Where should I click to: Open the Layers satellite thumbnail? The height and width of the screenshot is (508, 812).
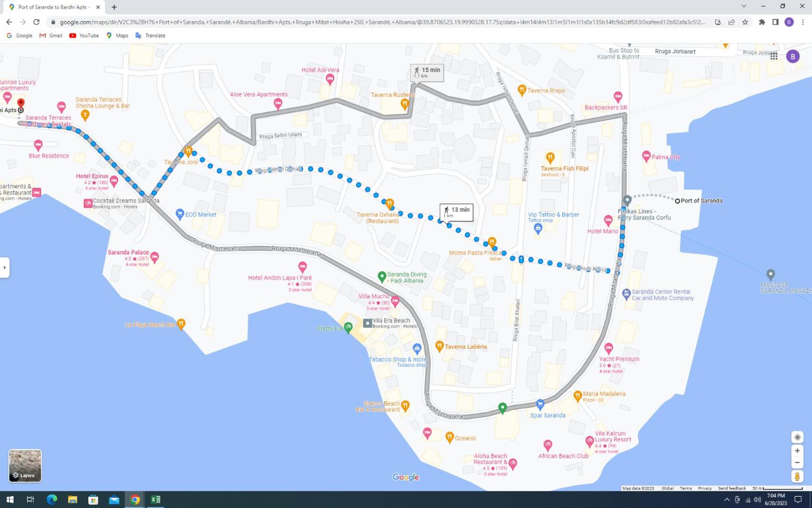point(25,466)
